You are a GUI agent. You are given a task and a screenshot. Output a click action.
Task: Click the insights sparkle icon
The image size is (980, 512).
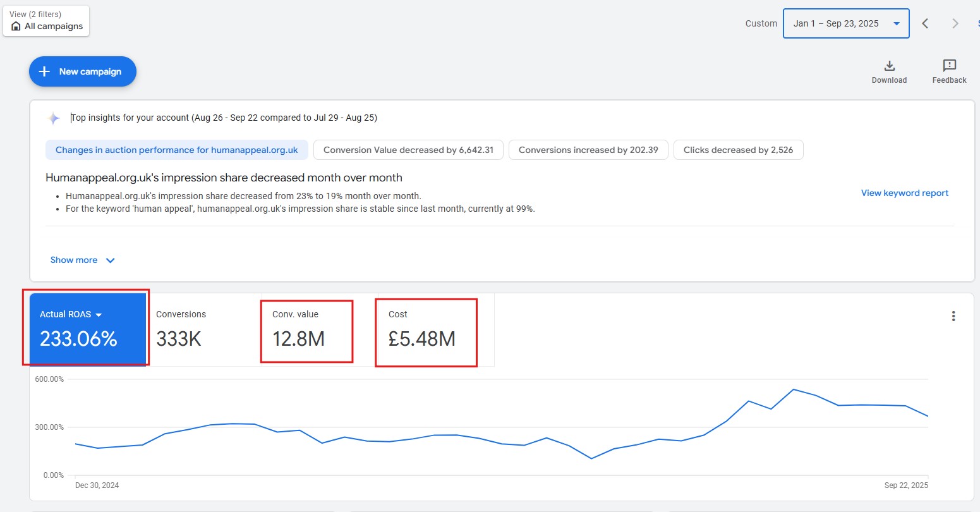(x=54, y=118)
